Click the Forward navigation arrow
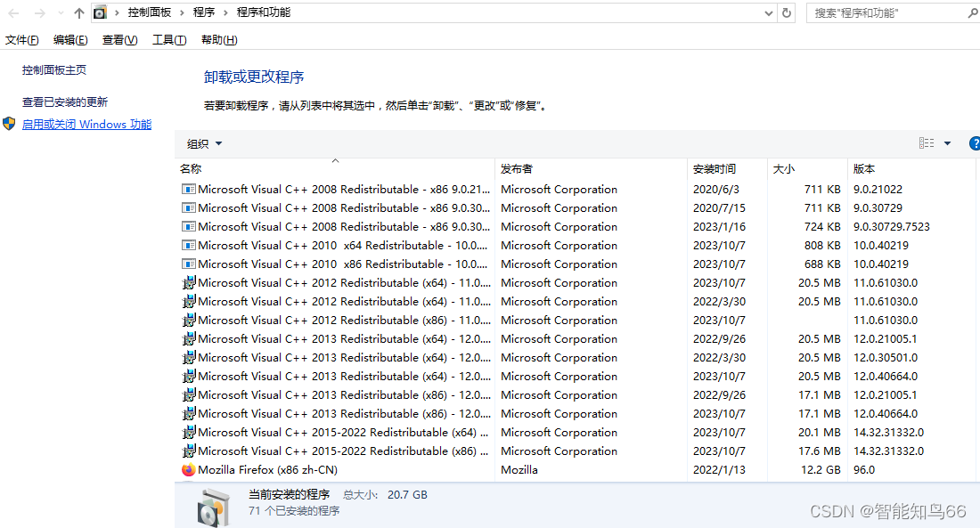Viewport: 980px width, 528px height. [39, 13]
